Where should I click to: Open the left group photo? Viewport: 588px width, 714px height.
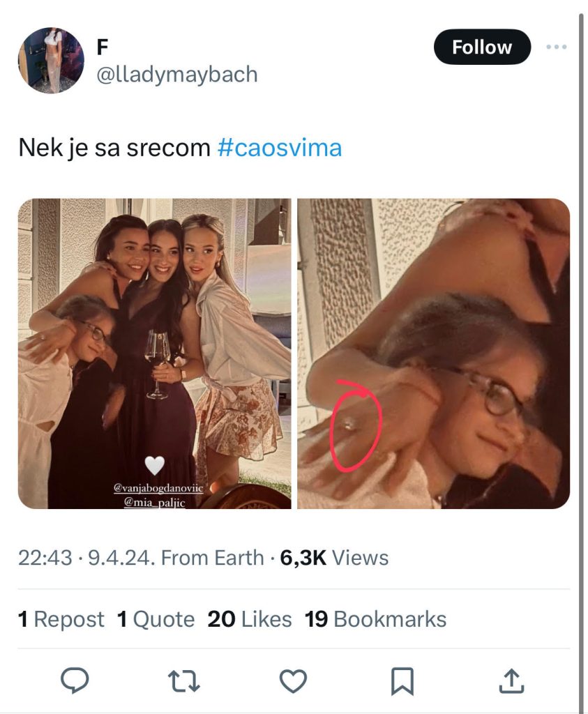tap(154, 354)
